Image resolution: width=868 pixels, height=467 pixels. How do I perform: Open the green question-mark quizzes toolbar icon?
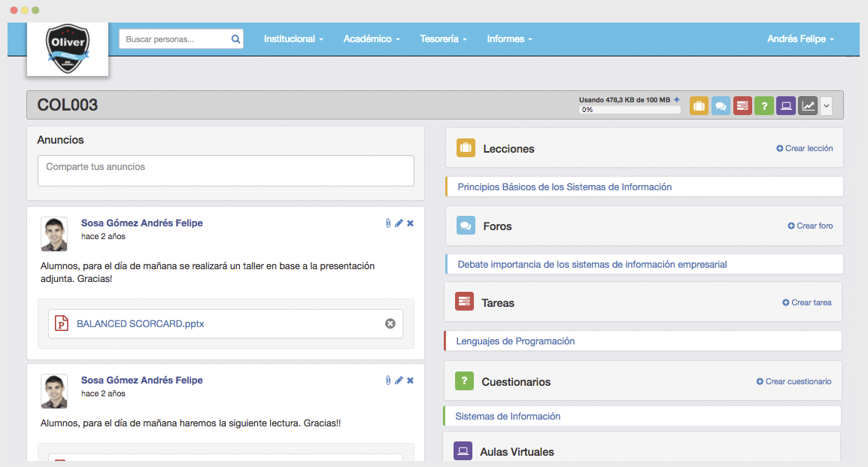tap(764, 105)
